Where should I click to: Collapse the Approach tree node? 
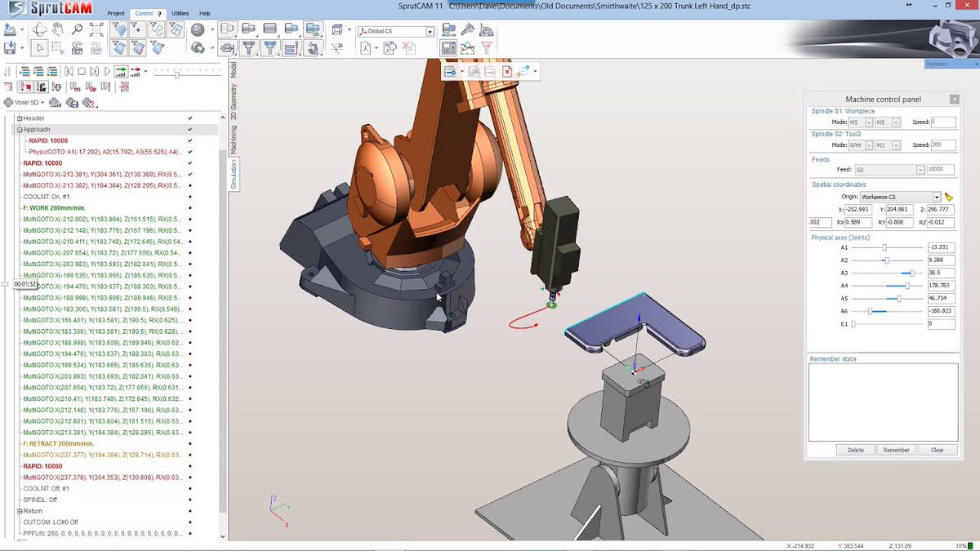pos(19,129)
